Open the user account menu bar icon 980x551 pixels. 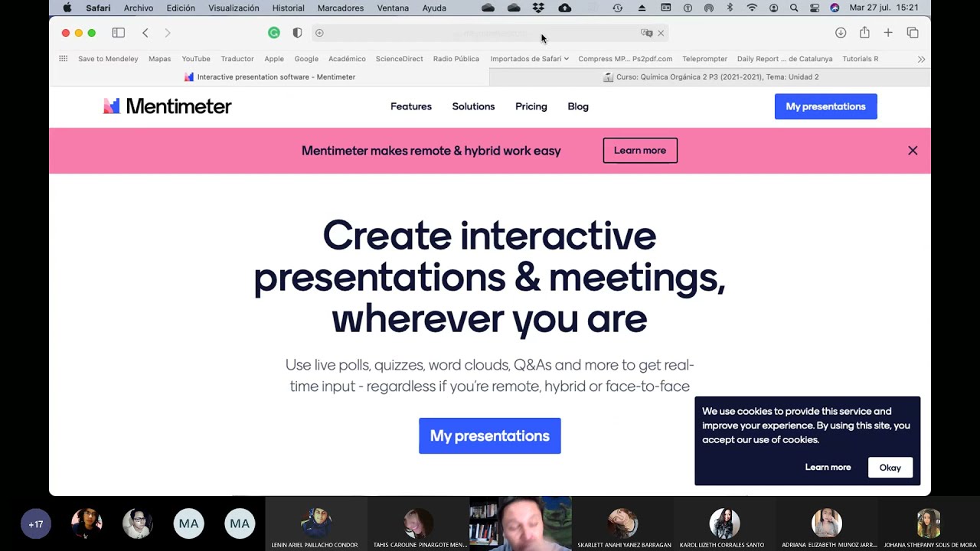(x=773, y=8)
